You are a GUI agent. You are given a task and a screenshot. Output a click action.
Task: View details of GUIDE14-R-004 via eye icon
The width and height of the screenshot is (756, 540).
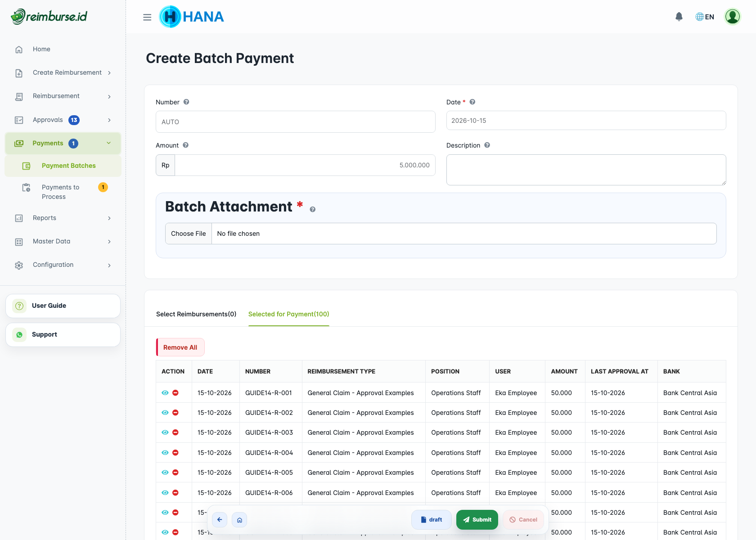(165, 453)
